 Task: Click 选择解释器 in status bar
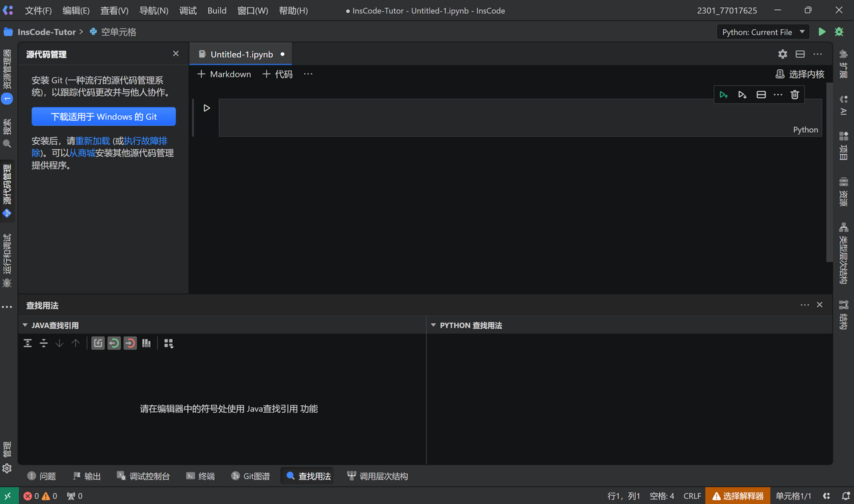(737, 496)
